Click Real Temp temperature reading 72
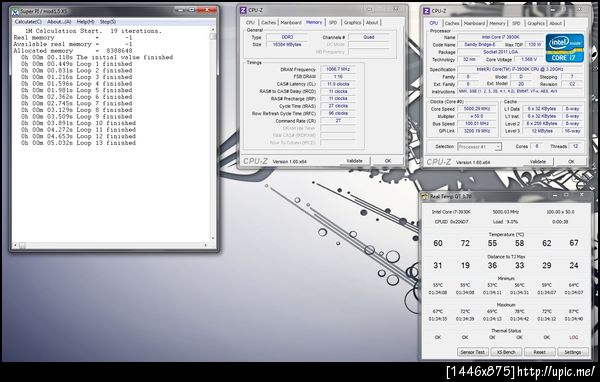The image size is (600, 382). [x=465, y=243]
